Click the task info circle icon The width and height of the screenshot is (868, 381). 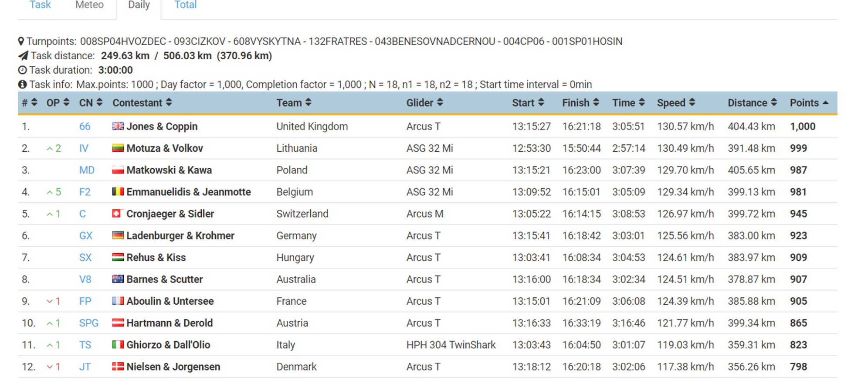[22, 85]
